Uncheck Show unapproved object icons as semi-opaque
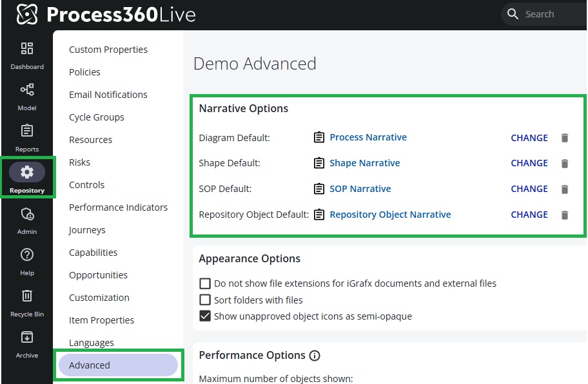588x384 pixels. pyautogui.click(x=205, y=316)
